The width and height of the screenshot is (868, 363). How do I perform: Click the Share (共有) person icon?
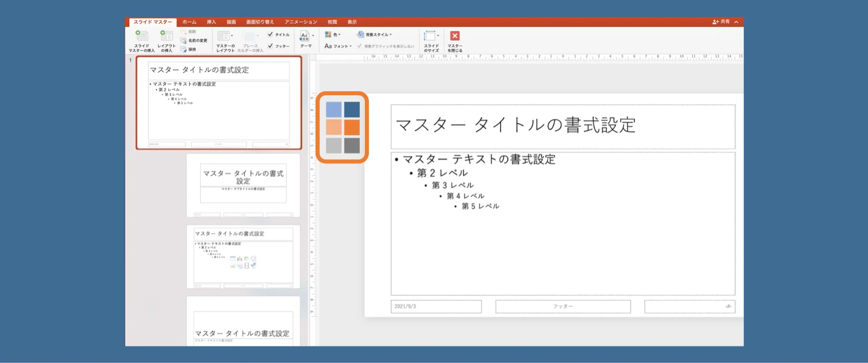point(715,22)
